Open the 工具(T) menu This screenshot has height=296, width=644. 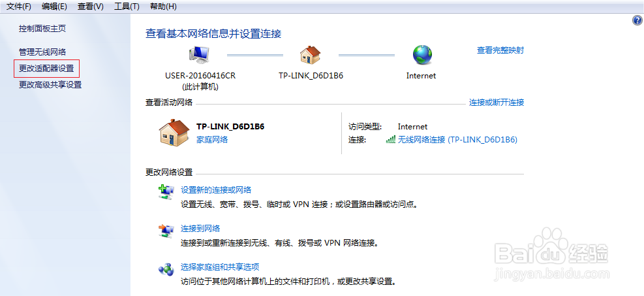pyautogui.click(x=127, y=7)
